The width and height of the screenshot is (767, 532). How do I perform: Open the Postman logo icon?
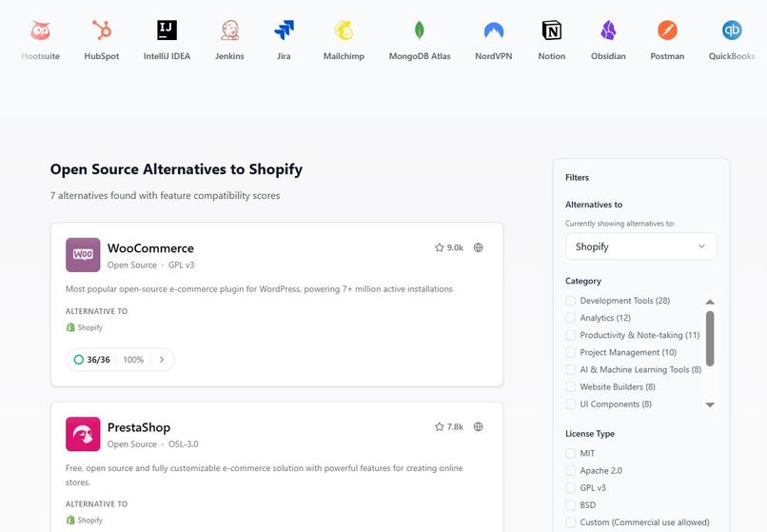point(667,30)
